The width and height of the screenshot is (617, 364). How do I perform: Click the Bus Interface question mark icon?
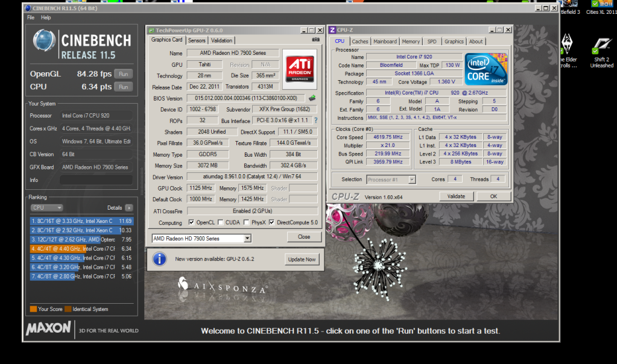[x=315, y=120]
